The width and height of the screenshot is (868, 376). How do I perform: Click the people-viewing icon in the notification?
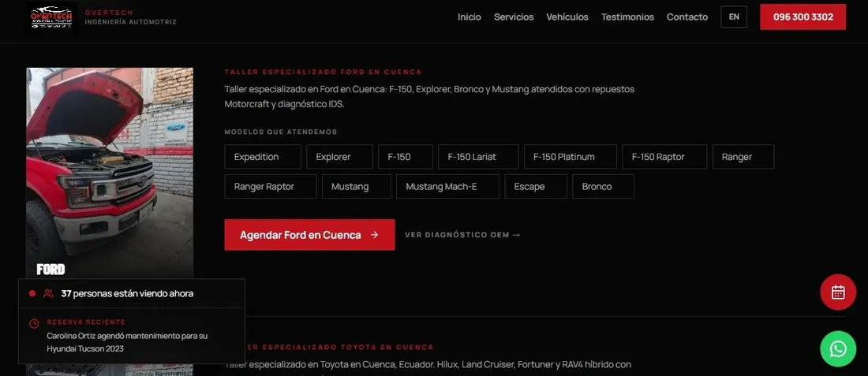pos(49,293)
